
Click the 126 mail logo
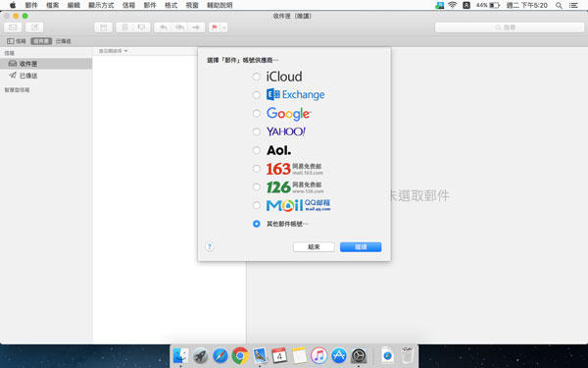point(295,187)
